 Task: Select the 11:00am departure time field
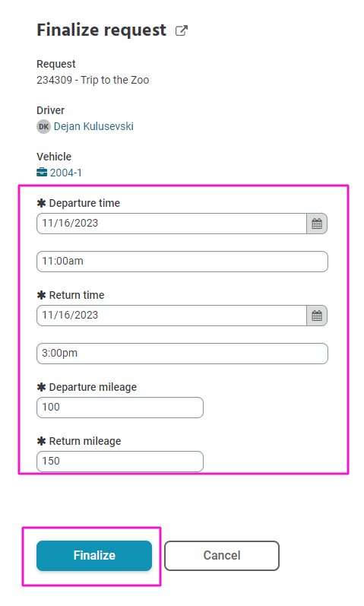pyautogui.click(x=182, y=262)
